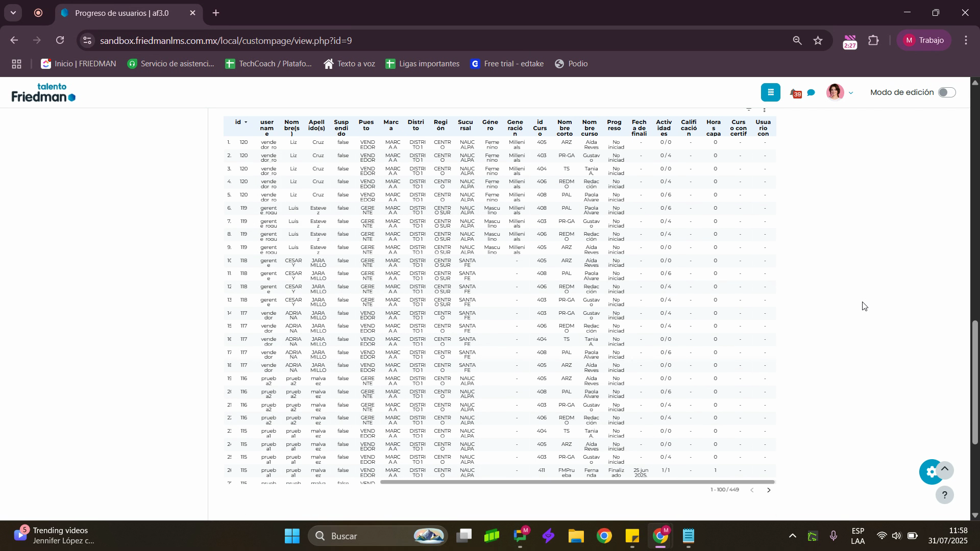Toggle Modo de edición switch
The height and width of the screenshot is (551, 980).
tap(946, 92)
